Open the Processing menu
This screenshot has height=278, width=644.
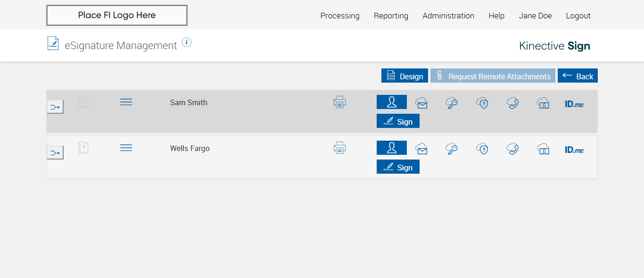pos(340,16)
